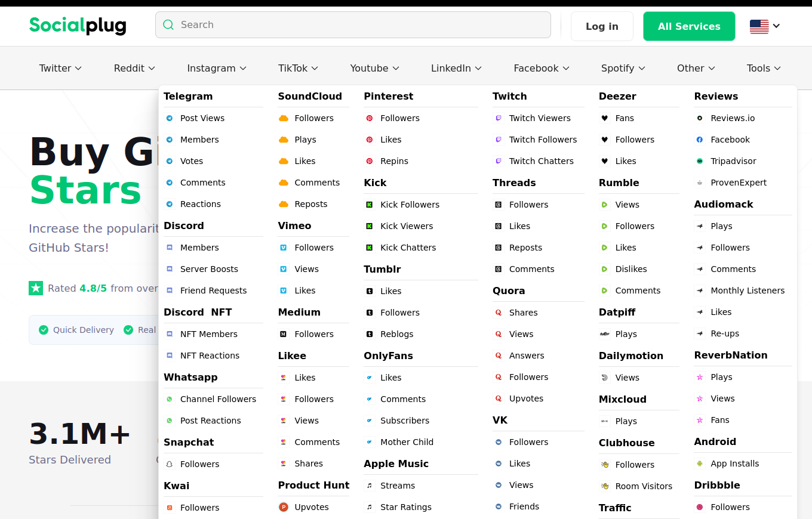
Task: Expand the Reddit menu
Action: point(134,68)
